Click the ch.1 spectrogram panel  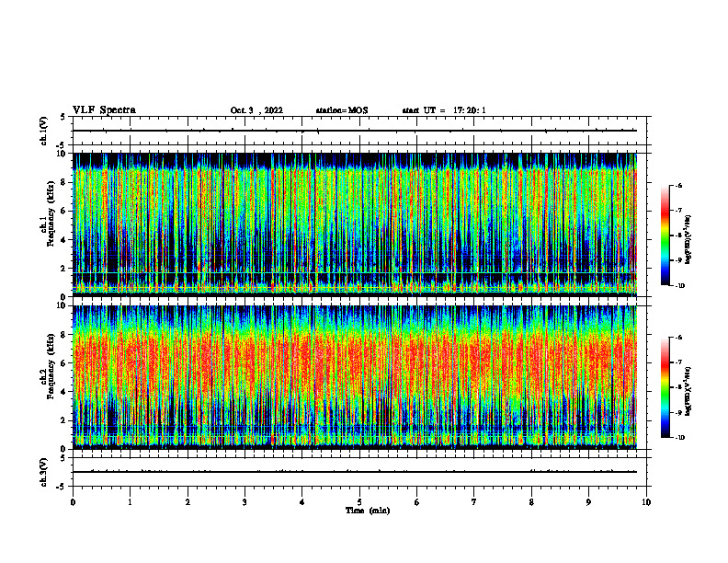(x=355, y=224)
